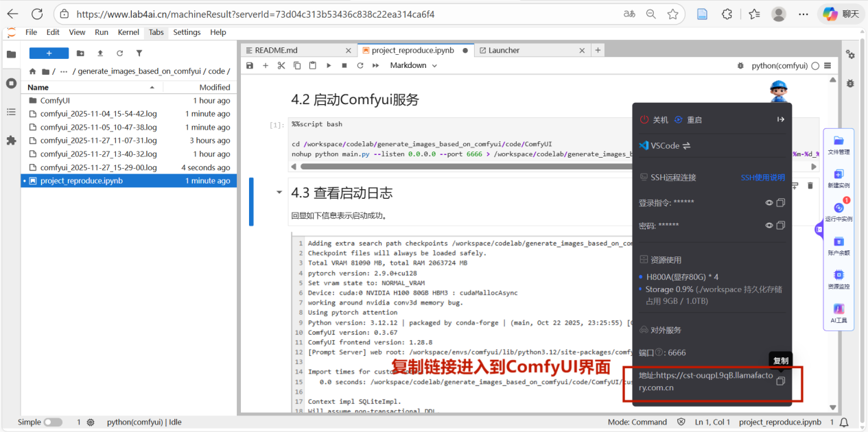Open the file browser sidebar tab
This screenshot has height=432, width=868.
[x=11, y=54]
